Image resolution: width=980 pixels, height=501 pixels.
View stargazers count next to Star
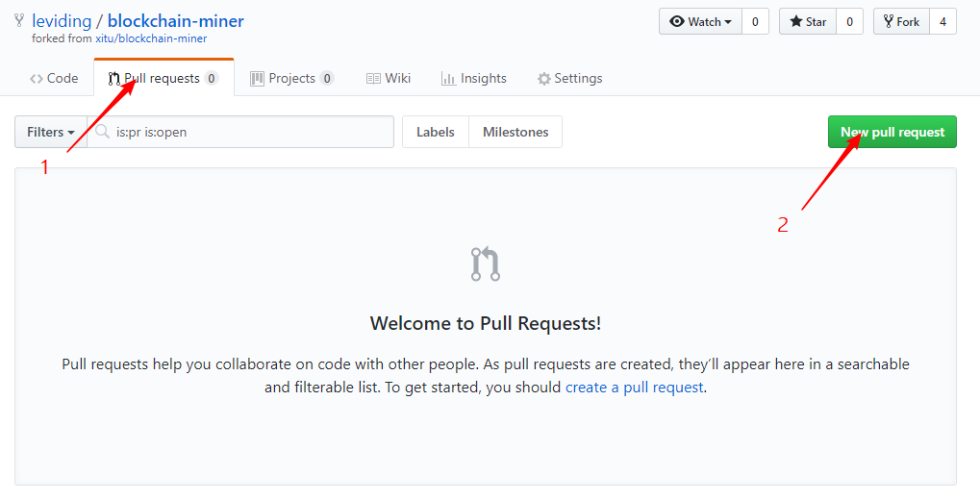point(849,22)
